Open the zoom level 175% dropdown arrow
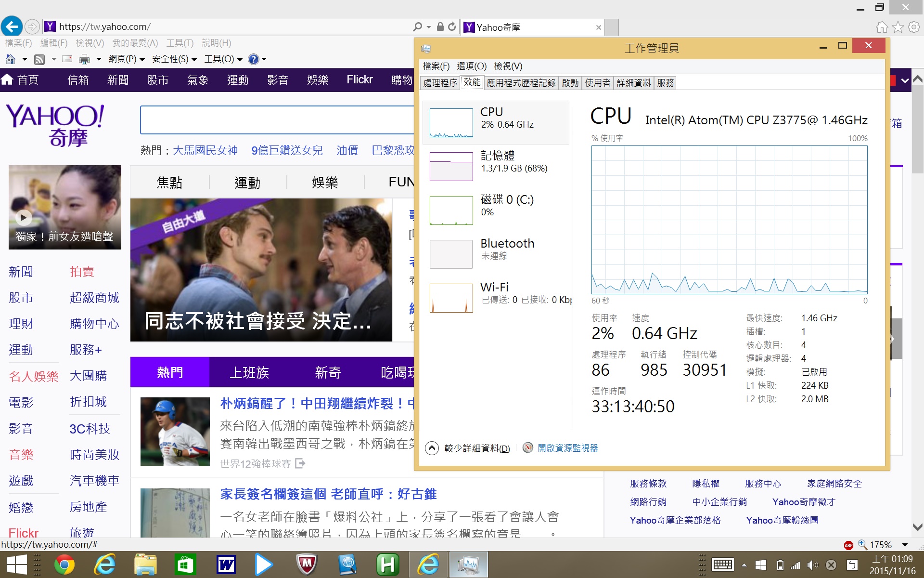Screen dimensions: 924x578 pos(905,545)
